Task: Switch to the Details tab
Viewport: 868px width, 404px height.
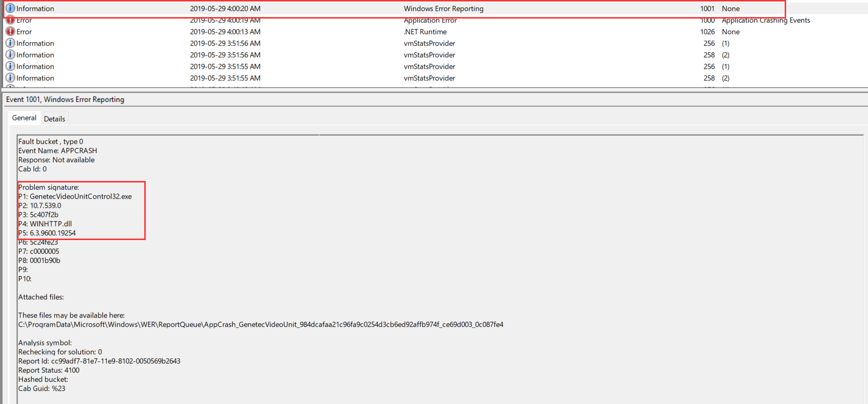Action: 55,119
